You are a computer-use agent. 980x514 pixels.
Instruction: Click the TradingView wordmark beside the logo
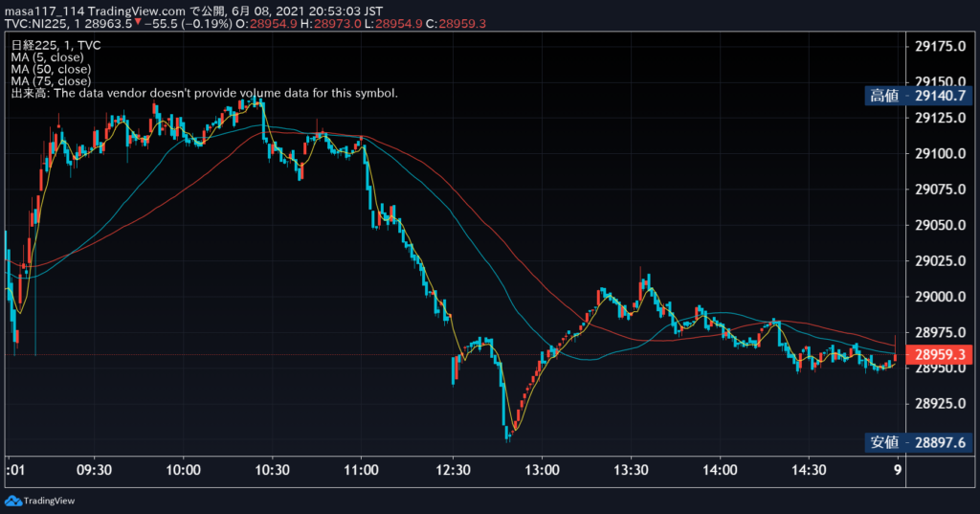(x=49, y=501)
